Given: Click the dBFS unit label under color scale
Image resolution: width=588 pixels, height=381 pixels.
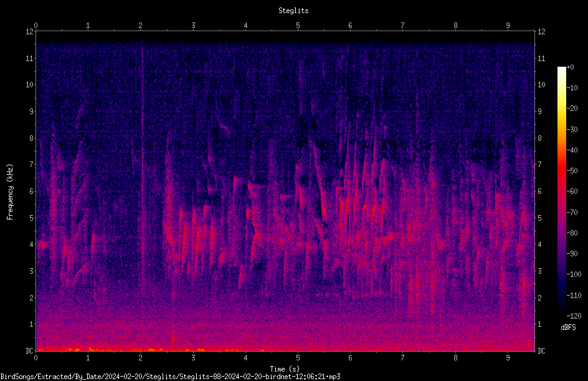Looking at the screenshot, I should tap(568, 327).
